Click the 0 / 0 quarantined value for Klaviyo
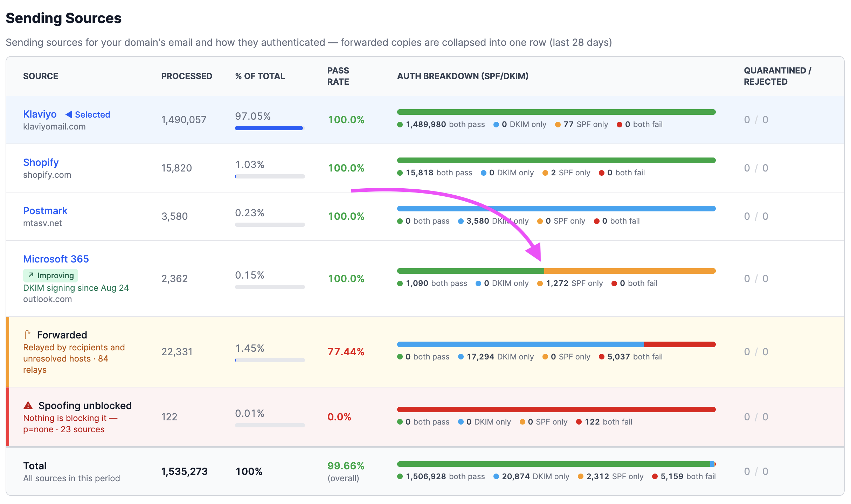Viewport: 851px width, 504px height. coord(756,120)
